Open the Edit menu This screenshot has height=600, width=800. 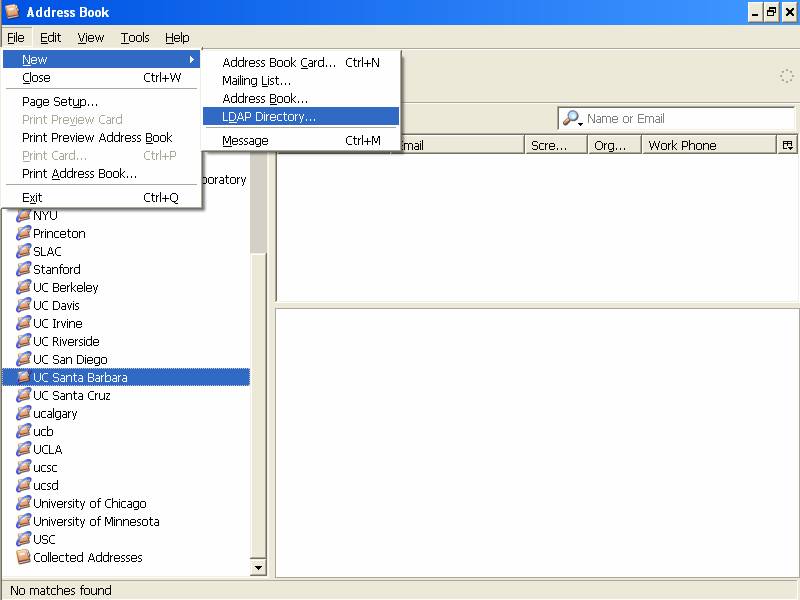pyautogui.click(x=51, y=38)
